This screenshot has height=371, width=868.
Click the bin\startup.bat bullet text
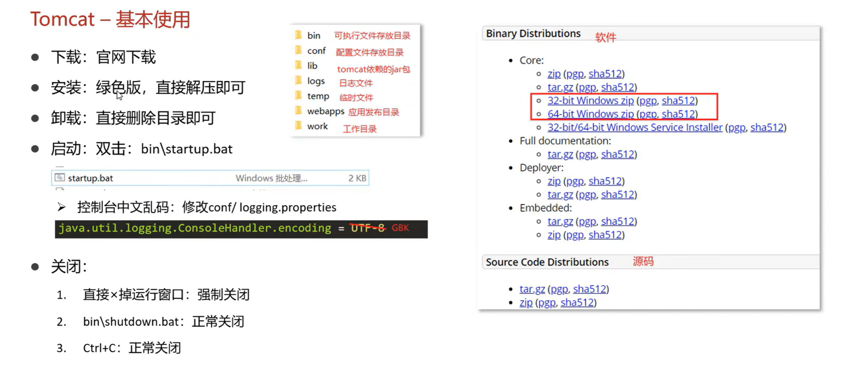187,149
